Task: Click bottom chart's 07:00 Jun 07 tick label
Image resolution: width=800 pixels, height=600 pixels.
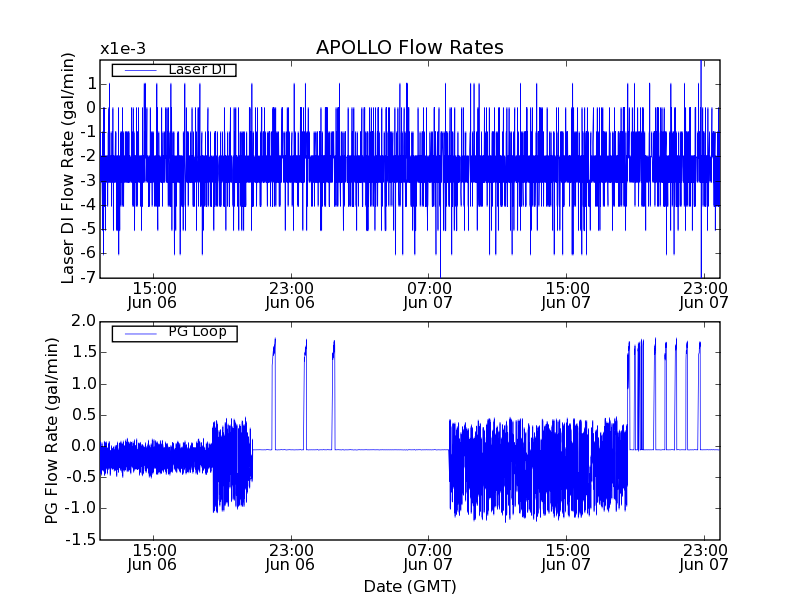Action: 429,558
